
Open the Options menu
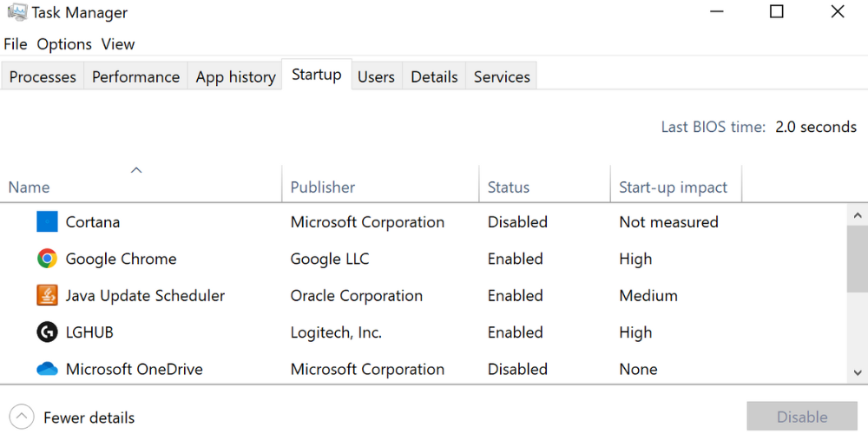[64, 44]
